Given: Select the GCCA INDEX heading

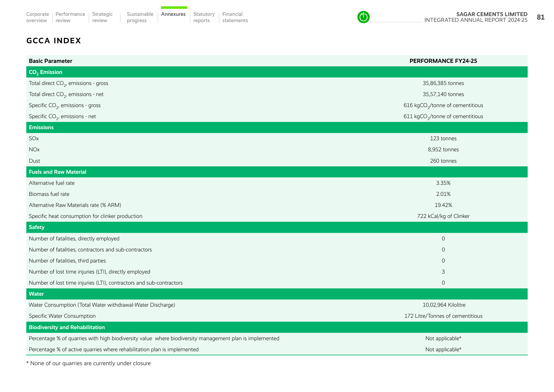Looking at the screenshot, I should pyautogui.click(x=54, y=41).
